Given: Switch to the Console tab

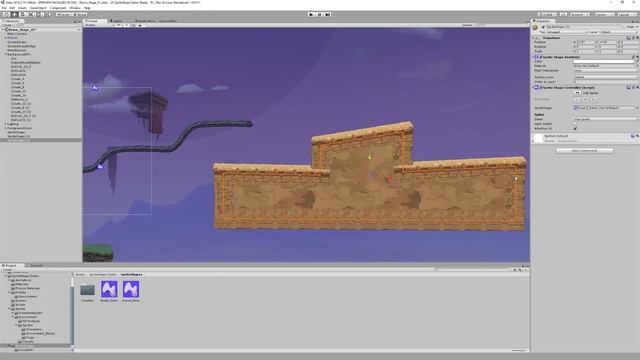Looking at the screenshot, I should (x=36, y=266).
